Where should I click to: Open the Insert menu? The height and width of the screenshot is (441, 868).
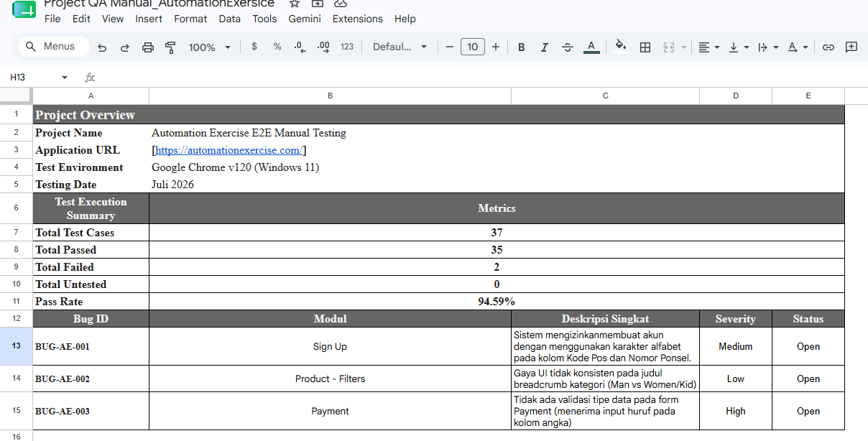(x=149, y=19)
